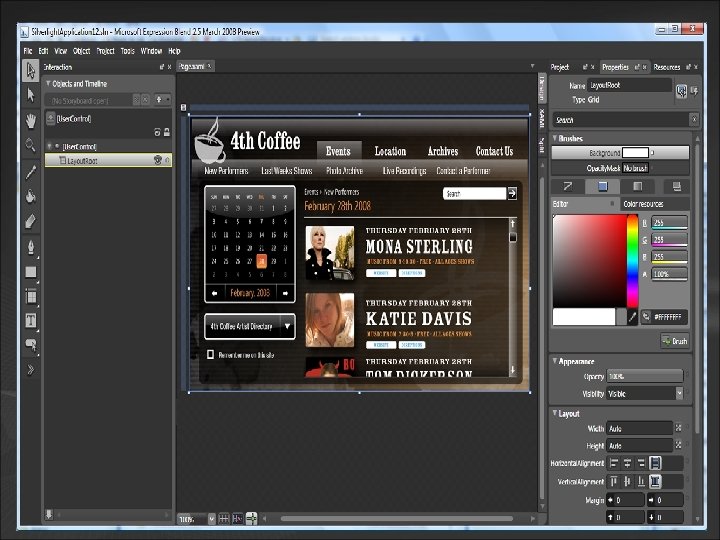Set horizontal alignment to Stretch
This screenshot has width=720, height=540.
pyautogui.click(x=655, y=463)
